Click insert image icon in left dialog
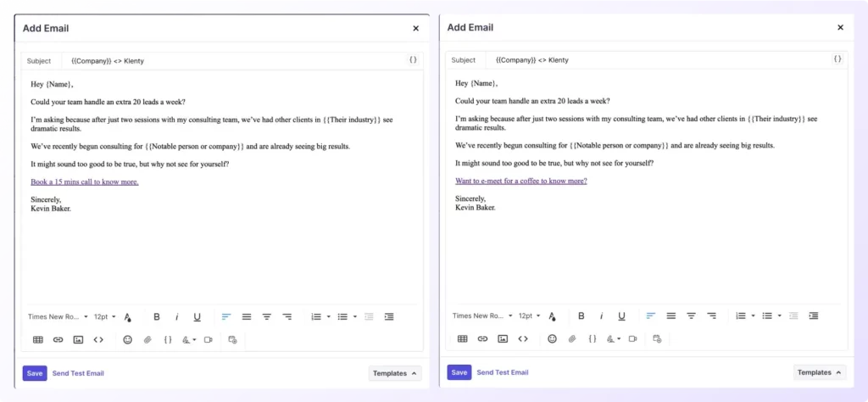Viewport: 868px width, 402px height. [78, 339]
